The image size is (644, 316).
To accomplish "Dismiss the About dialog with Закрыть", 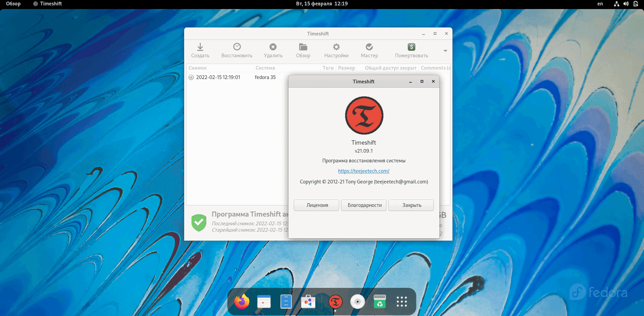I will (x=411, y=205).
